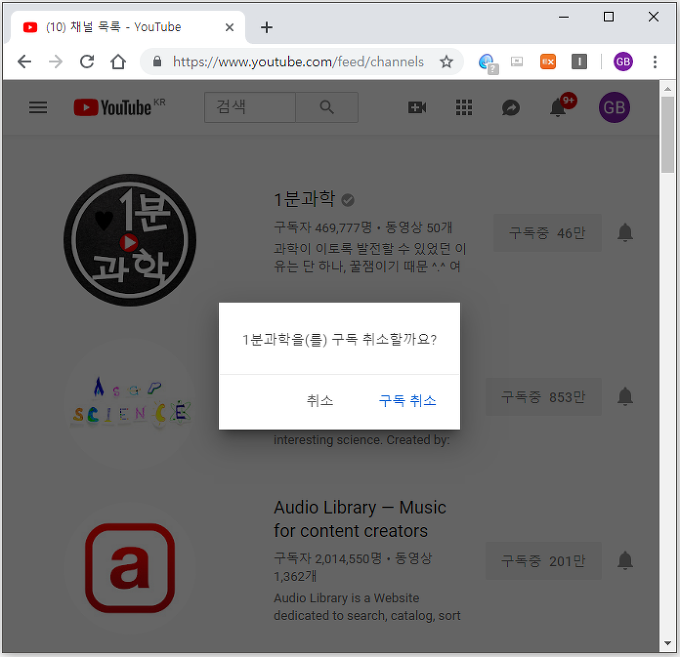Open the Audio Library channel thumbnail
The width and height of the screenshot is (680, 657).
[x=130, y=568]
